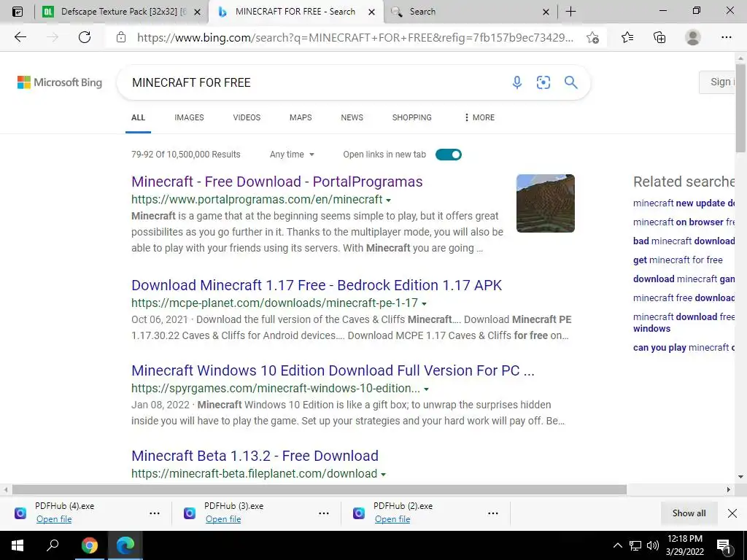Expand the portalprogramas.com URL dropdown arrow
The height and width of the screenshot is (560, 747).
click(388, 200)
